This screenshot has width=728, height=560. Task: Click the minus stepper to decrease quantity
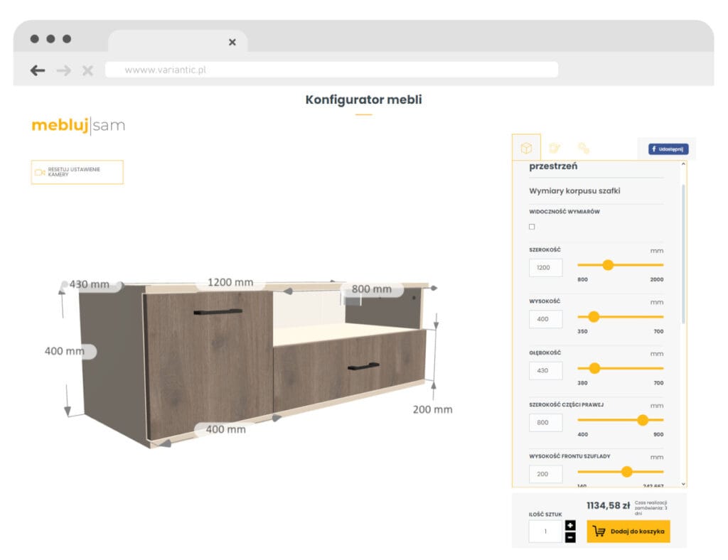click(572, 538)
